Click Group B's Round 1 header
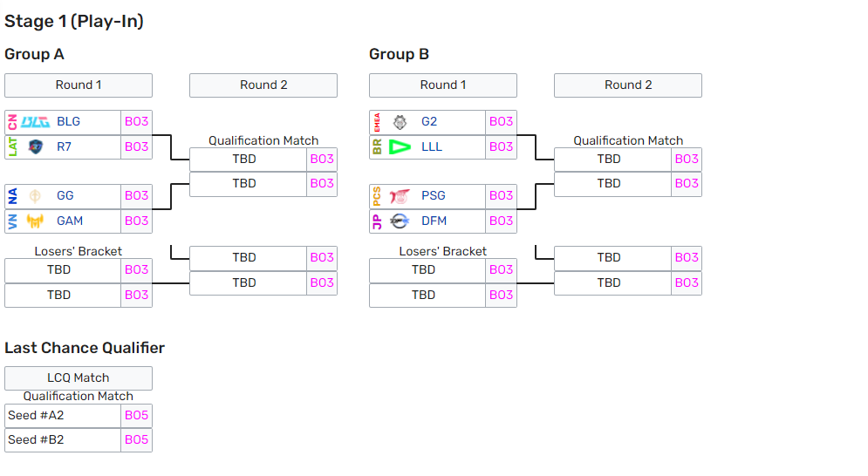Image resolution: width=868 pixels, height=476 pixels. [443, 85]
